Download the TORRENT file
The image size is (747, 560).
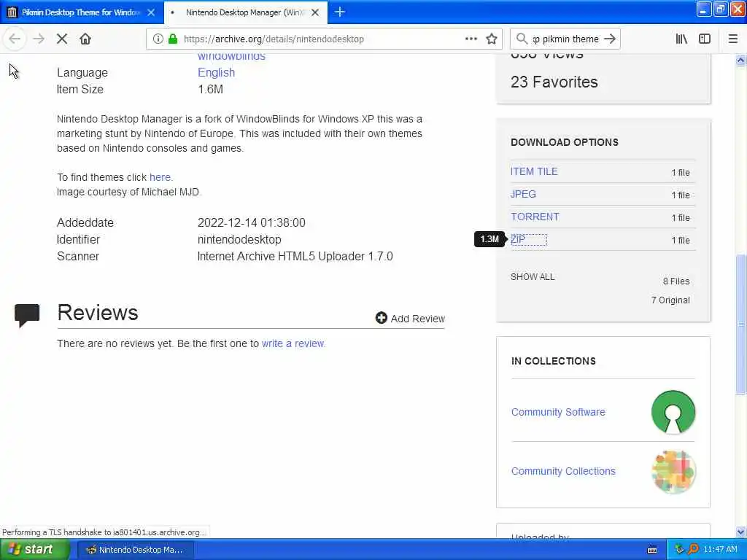535,217
